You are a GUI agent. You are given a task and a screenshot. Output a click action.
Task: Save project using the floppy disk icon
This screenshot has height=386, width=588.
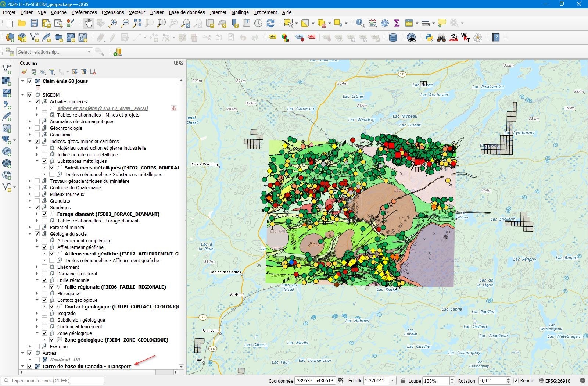point(34,23)
